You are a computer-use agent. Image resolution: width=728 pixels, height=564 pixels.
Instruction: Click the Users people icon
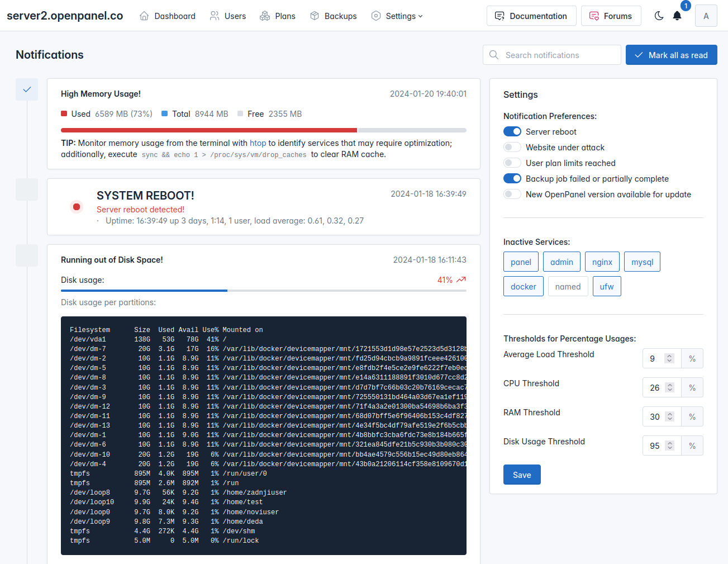point(215,16)
